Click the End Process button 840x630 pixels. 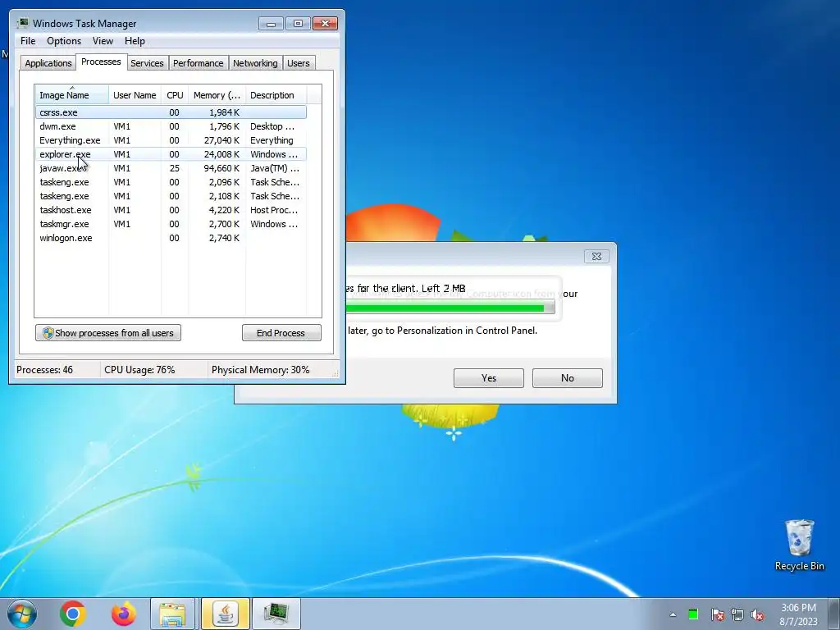click(281, 333)
